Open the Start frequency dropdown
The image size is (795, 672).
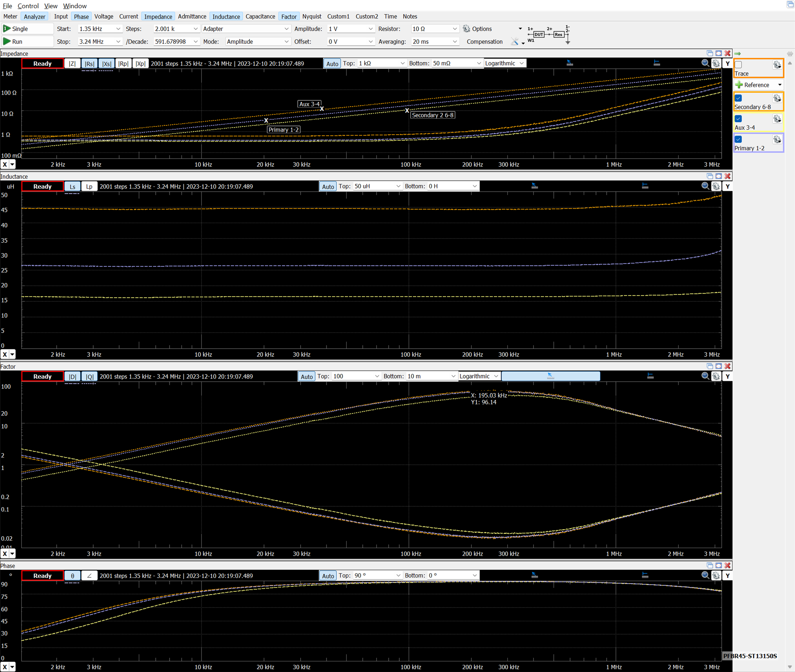(118, 29)
